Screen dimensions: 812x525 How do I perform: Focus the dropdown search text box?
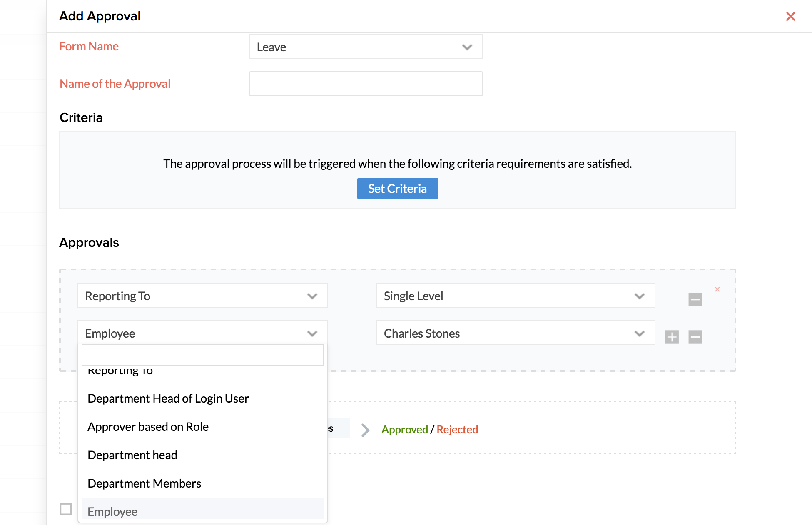[x=202, y=355]
